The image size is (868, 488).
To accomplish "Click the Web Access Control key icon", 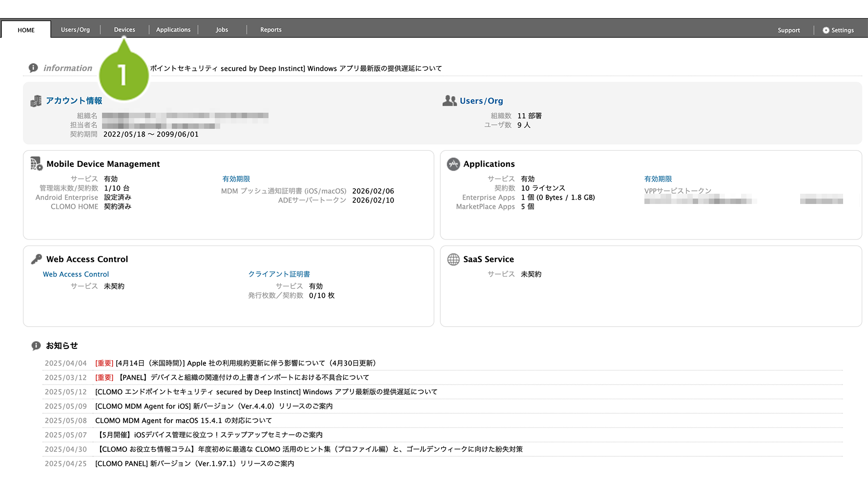I will (37, 259).
